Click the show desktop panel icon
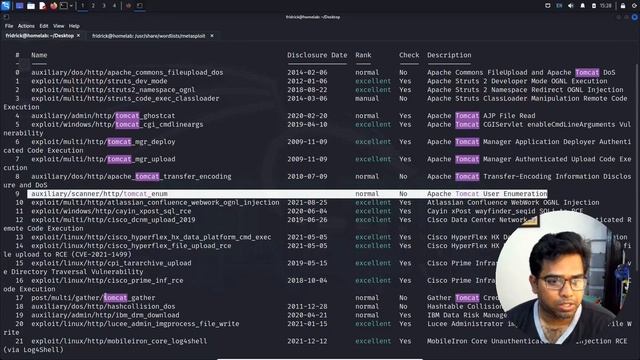 pos(19,6)
